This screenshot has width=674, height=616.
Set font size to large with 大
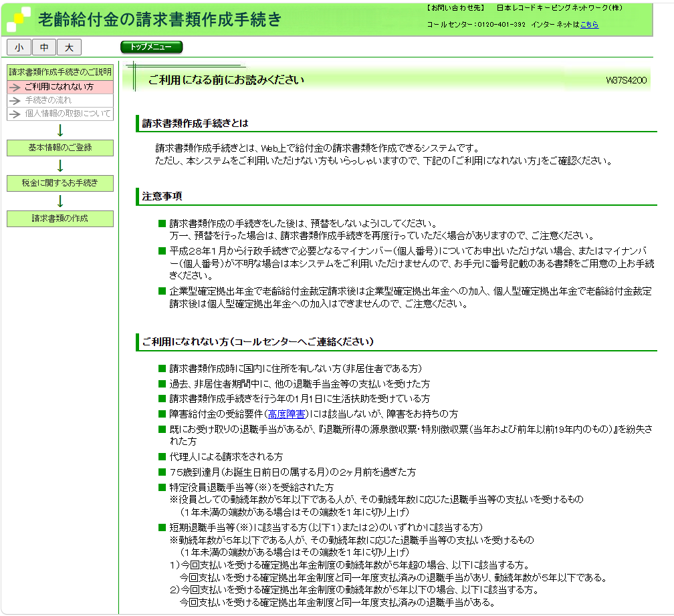coord(69,47)
